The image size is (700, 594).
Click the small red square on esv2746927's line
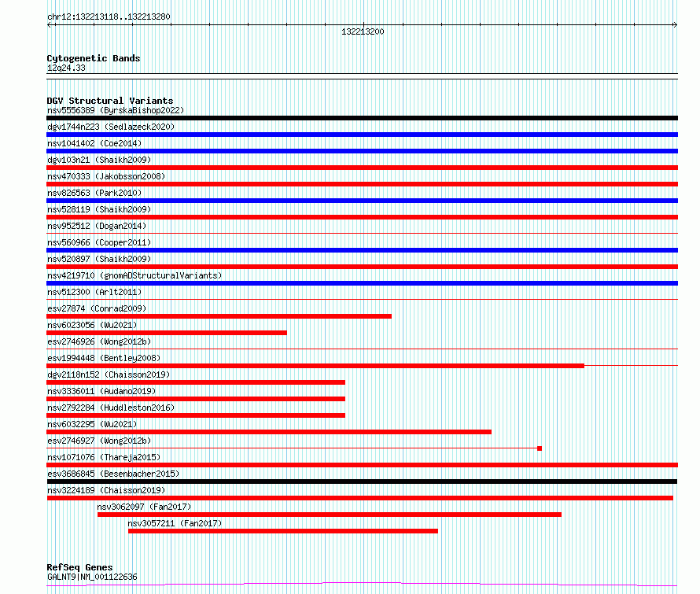[x=540, y=448]
